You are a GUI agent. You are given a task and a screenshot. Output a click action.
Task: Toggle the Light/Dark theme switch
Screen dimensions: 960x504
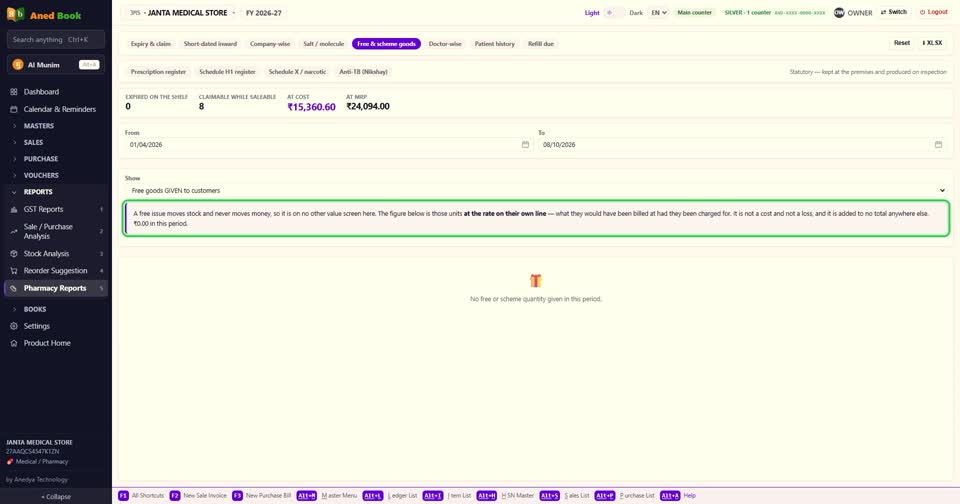coord(614,12)
